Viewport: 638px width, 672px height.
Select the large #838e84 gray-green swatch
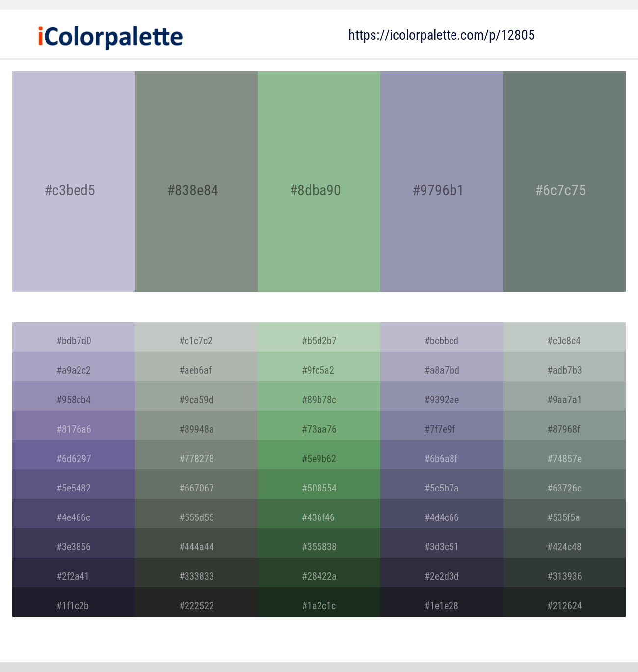[x=196, y=181]
